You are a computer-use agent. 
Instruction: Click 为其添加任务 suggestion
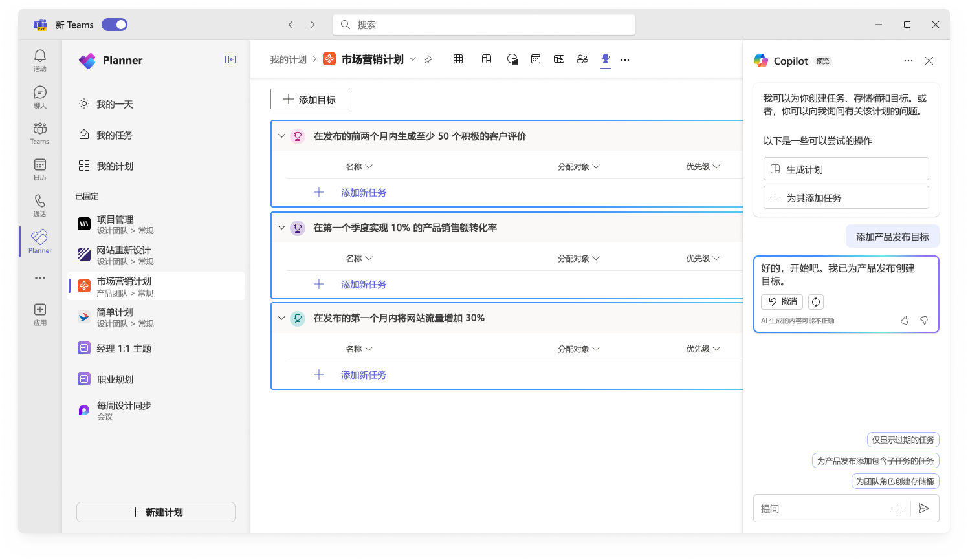coord(846,197)
